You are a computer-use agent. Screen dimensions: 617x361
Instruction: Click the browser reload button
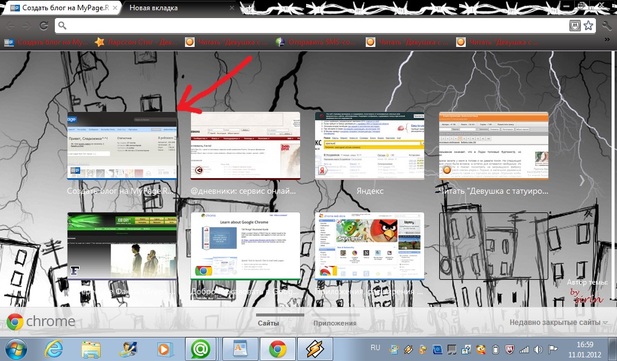[44, 26]
